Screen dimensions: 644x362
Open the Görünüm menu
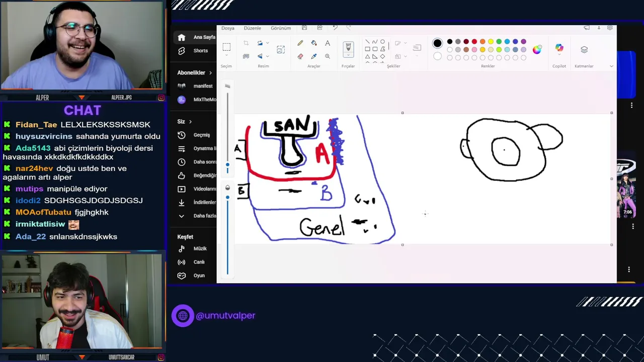[281, 28]
